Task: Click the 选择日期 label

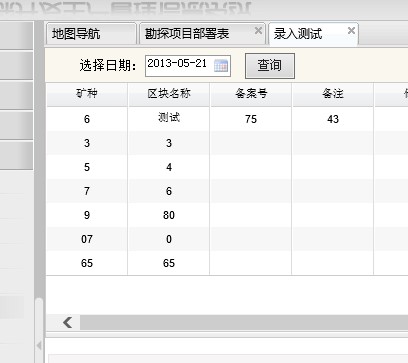Action: click(108, 66)
